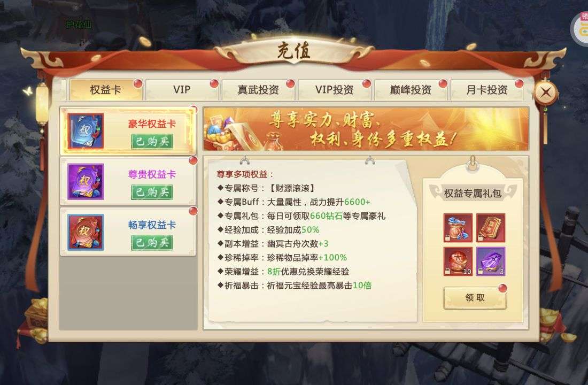The height and width of the screenshot is (385, 588).
Task: Go to the 月卡投资 tab
Action: coord(487,90)
